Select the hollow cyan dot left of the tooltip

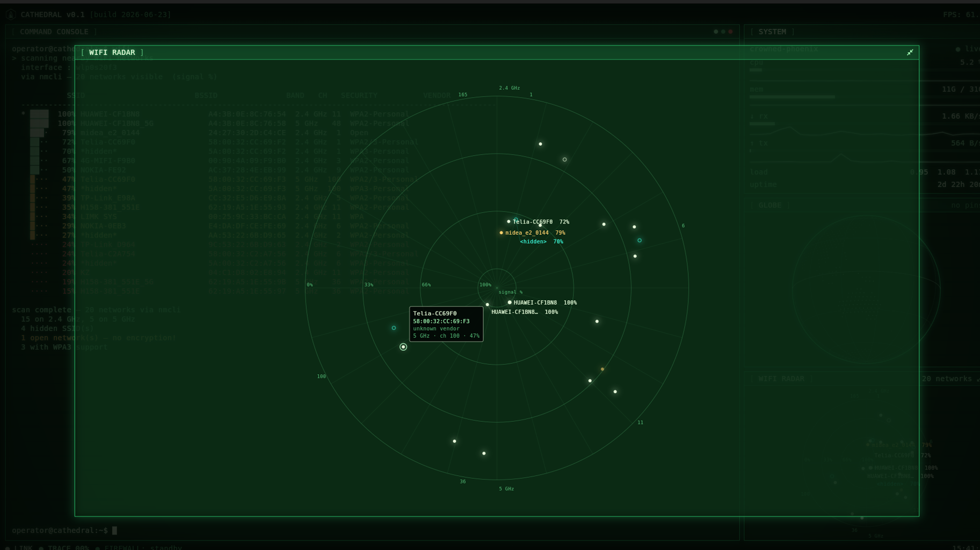point(394,328)
